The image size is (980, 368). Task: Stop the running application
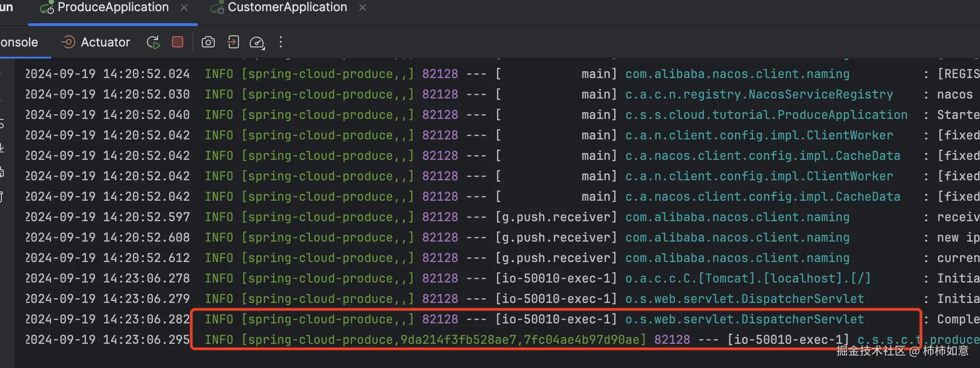coord(178,42)
